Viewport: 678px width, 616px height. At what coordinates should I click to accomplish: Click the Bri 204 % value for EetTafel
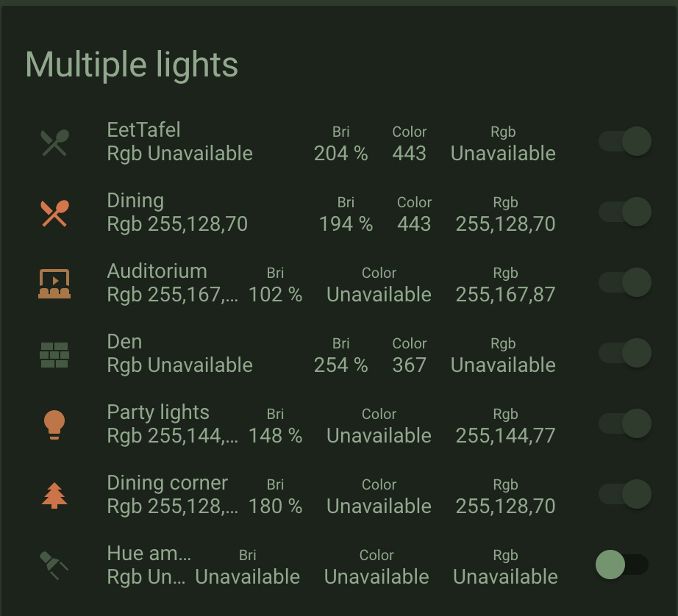pos(340,154)
